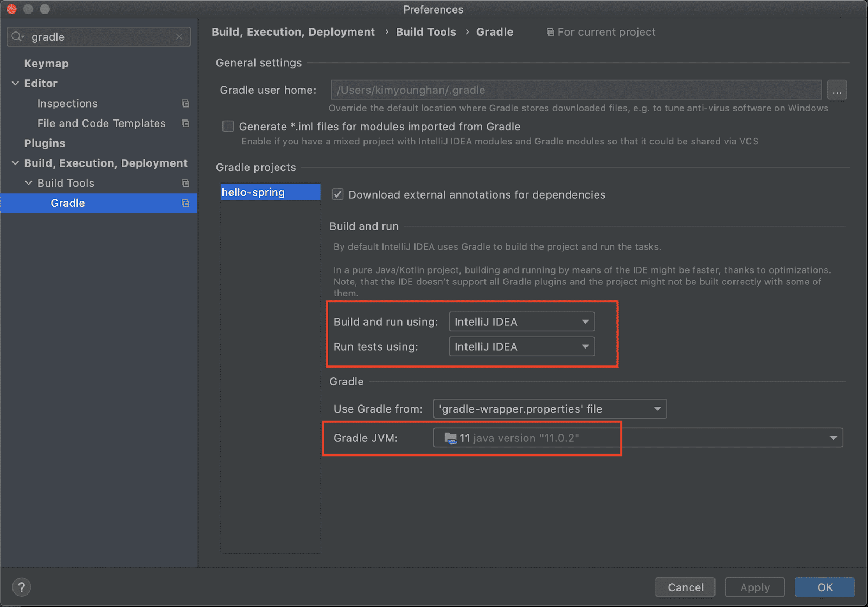The width and height of the screenshot is (868, 607).
Task: Select Inspections in settings tree
Action: tap(67, 104)
